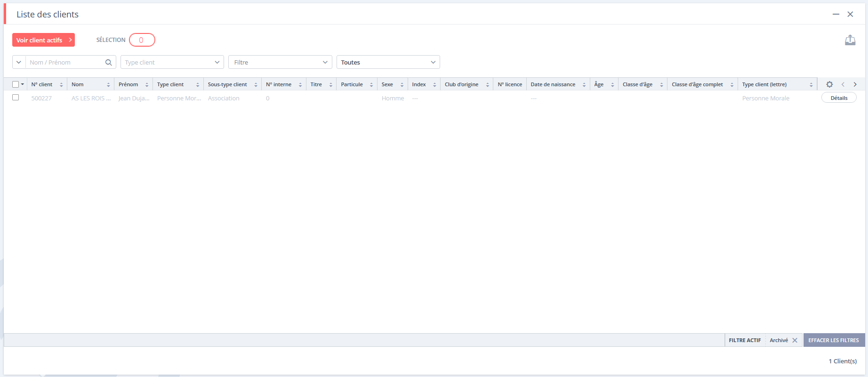The image size is (868, 377).
Task: Click the search magnifier icon
Action: [108, 62]
